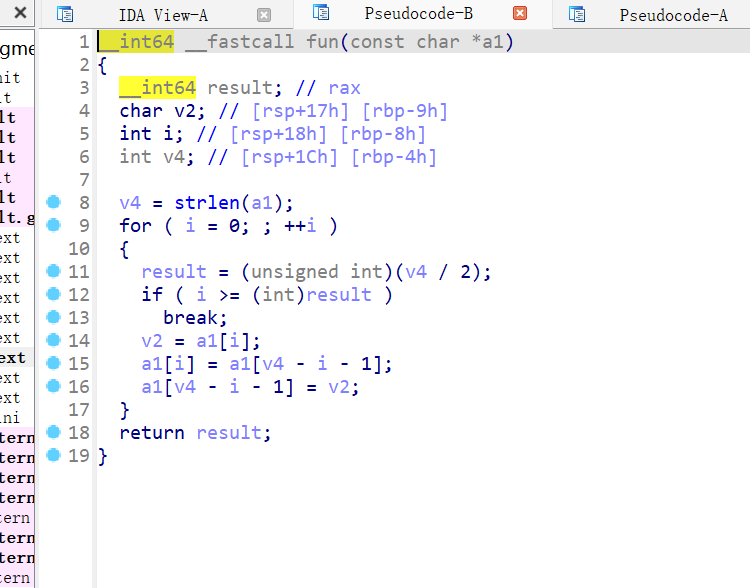Viewport: 750px width, 588px height.
Task: Click the result variable declaration on line 3
Action: click(x=240, y=88)
